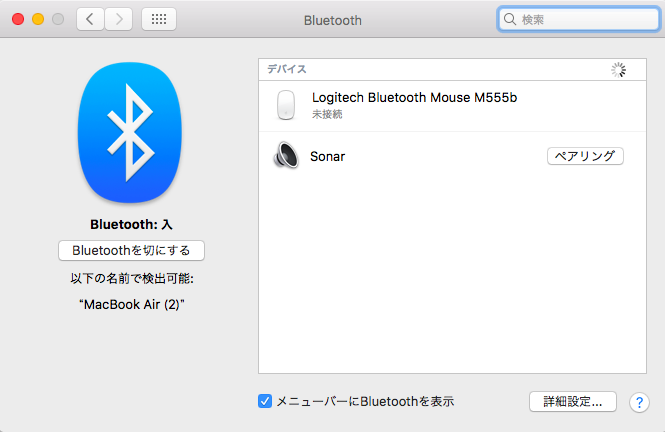Open 詳細設定... advanced settings
Viewport: 665px width, 432px height.
pyautogui.click(x=573, y=401)
